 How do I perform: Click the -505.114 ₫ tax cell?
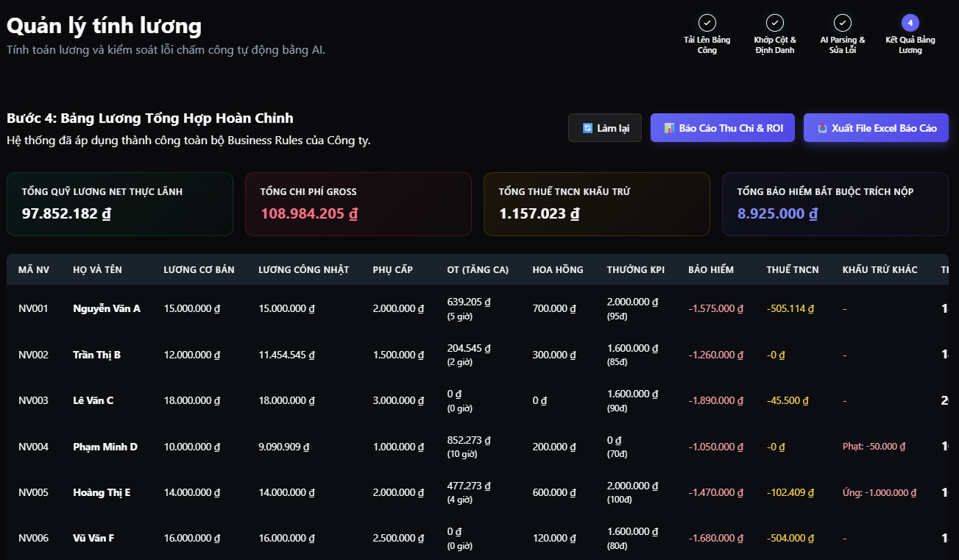tap(790, 309)
